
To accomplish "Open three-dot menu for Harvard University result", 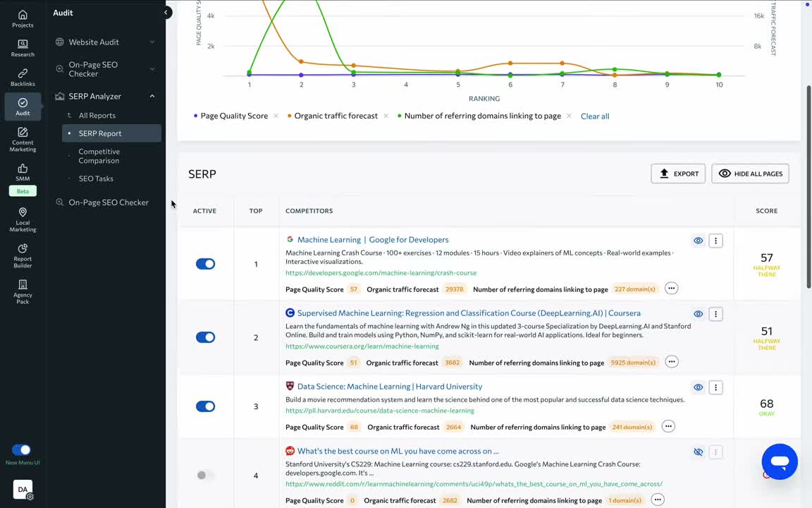I will [715, 387].
